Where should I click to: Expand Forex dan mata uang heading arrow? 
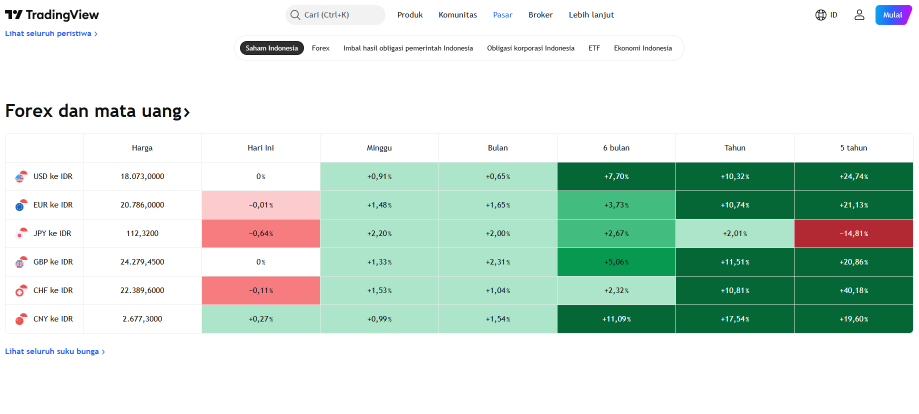pos(186,112)
